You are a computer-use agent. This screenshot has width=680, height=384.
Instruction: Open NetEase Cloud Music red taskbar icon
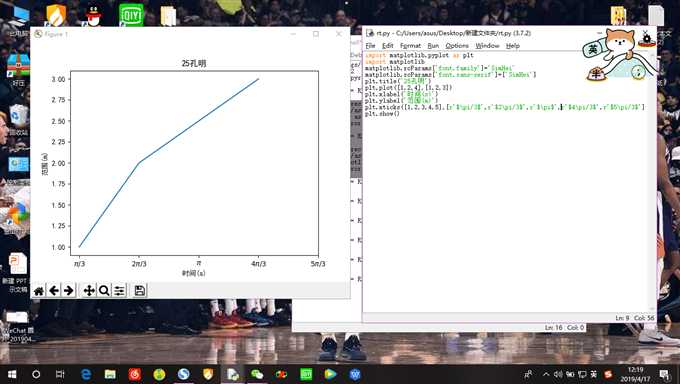(x=134, y=374)
